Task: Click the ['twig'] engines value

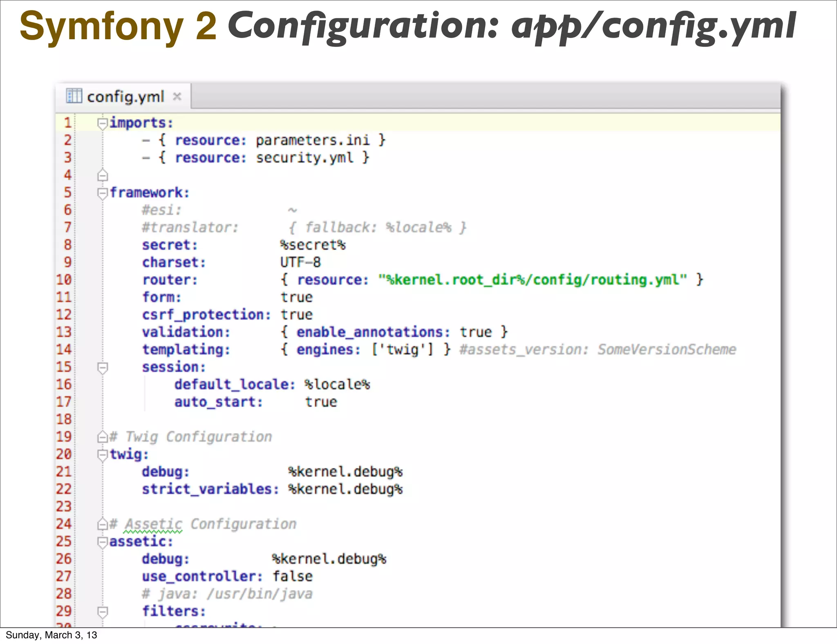Action: (x=402, y=350)
